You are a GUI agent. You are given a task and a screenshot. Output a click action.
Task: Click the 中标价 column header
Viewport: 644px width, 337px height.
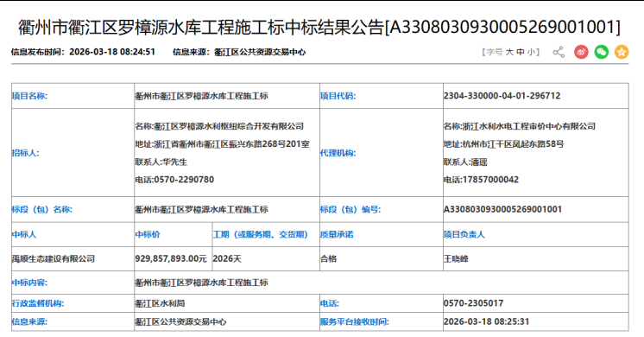click(148, 235)
